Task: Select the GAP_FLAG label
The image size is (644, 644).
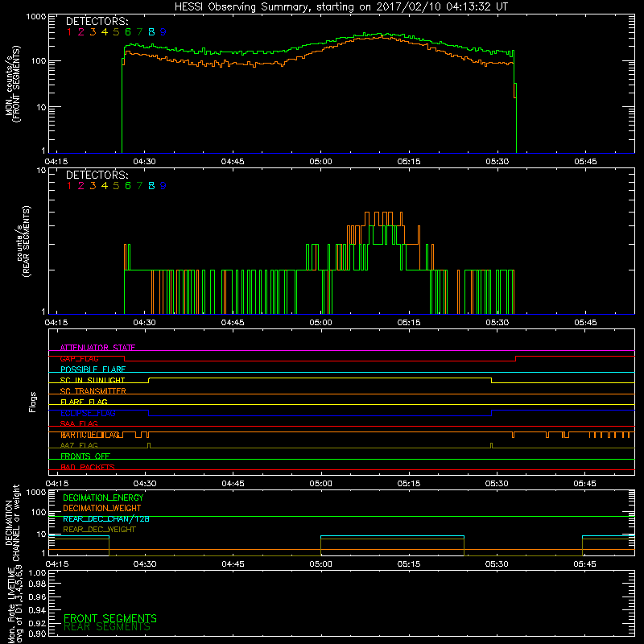Action: (79, 358)
